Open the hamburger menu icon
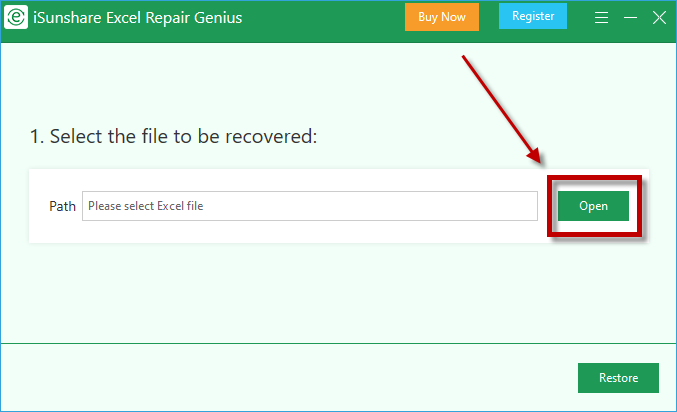 coord(601,17)
